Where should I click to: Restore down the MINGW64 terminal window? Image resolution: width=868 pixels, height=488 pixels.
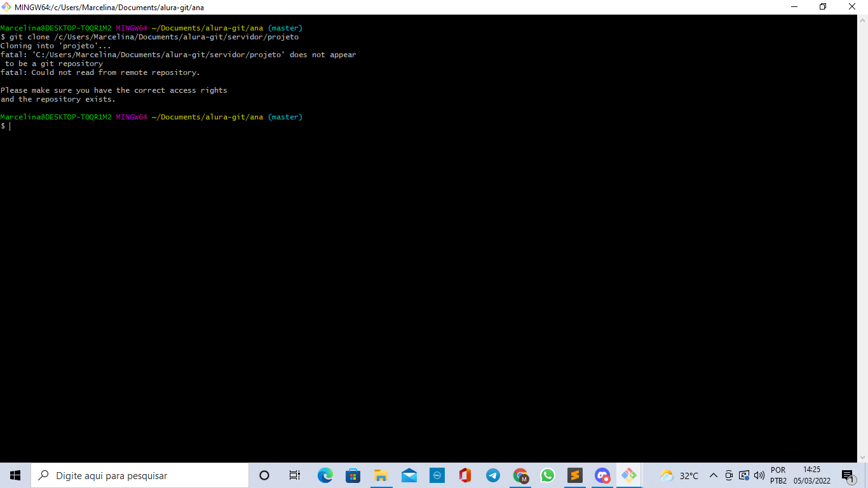(823, 7)
